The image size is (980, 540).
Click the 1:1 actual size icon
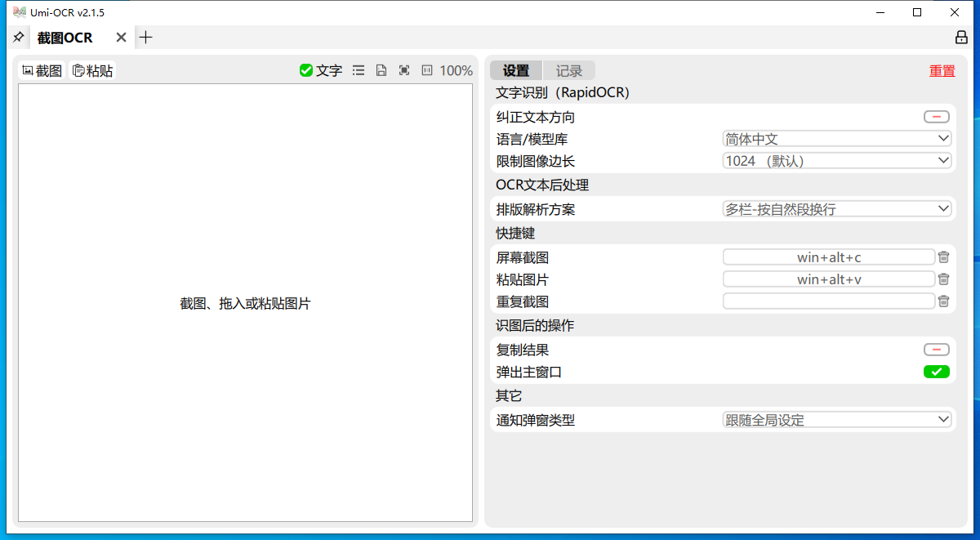click(427, 71)
